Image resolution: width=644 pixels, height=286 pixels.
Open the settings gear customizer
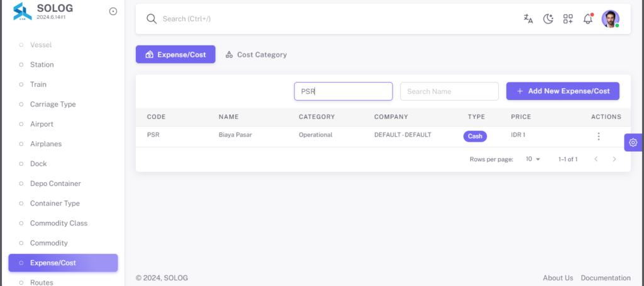pyautogui.click(x=633, y=142)
